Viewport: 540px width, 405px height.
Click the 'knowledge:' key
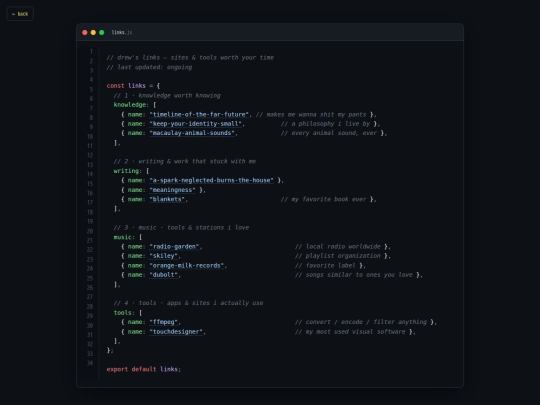tap(132, 105)
